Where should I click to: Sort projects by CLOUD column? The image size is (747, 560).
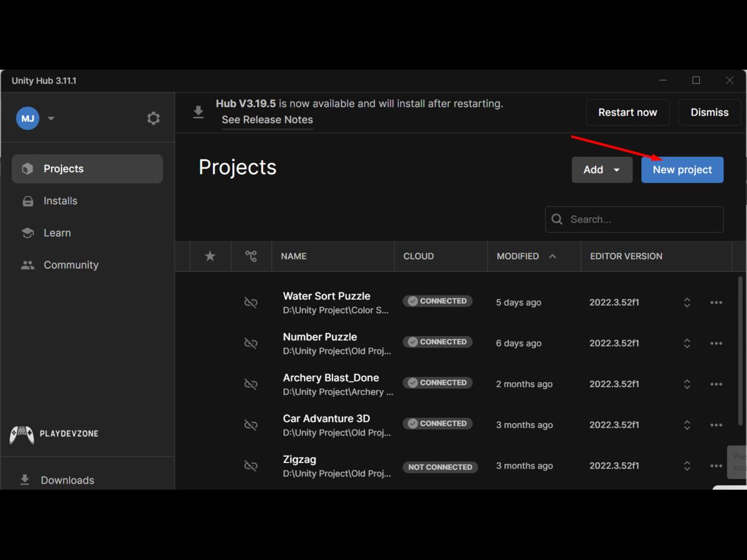pyautogui.click(x=418, y=256)
